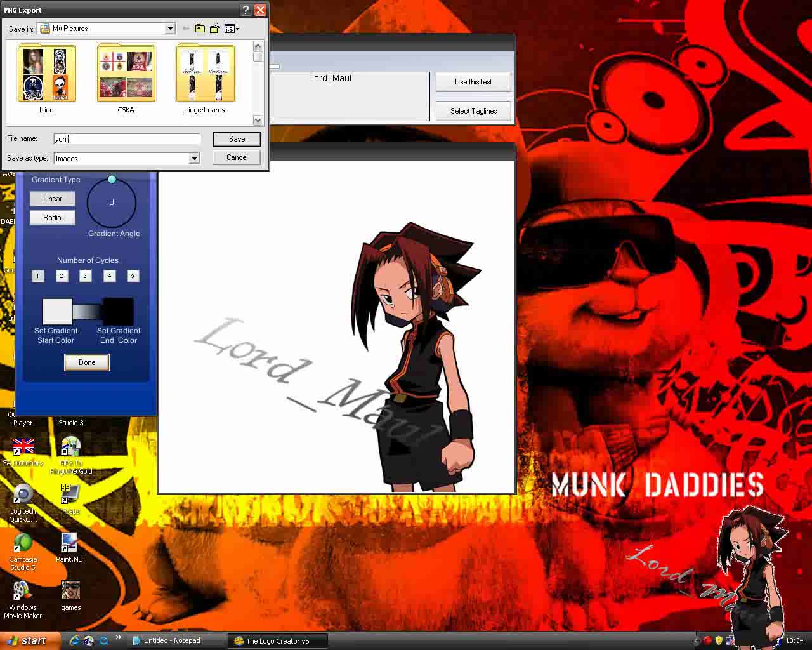Click the Windows start button
The width and height of the screenshot is (812, 650).
coord(30,640)
